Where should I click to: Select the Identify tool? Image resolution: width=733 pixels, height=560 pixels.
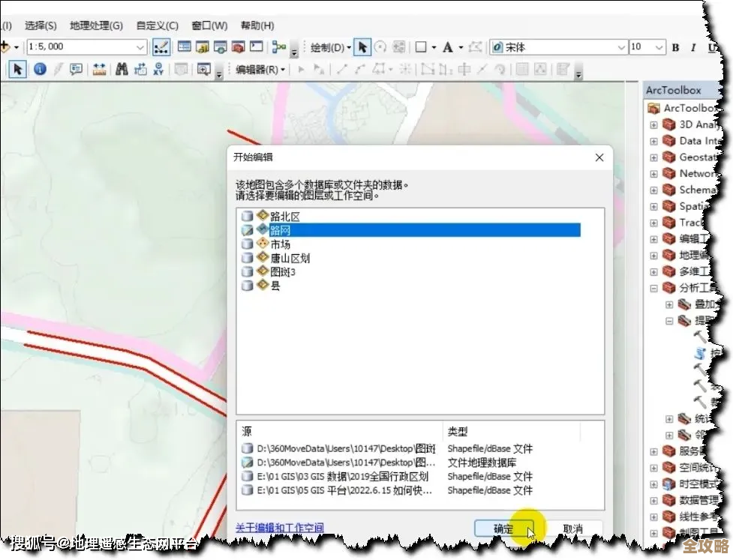click(40, 69)
